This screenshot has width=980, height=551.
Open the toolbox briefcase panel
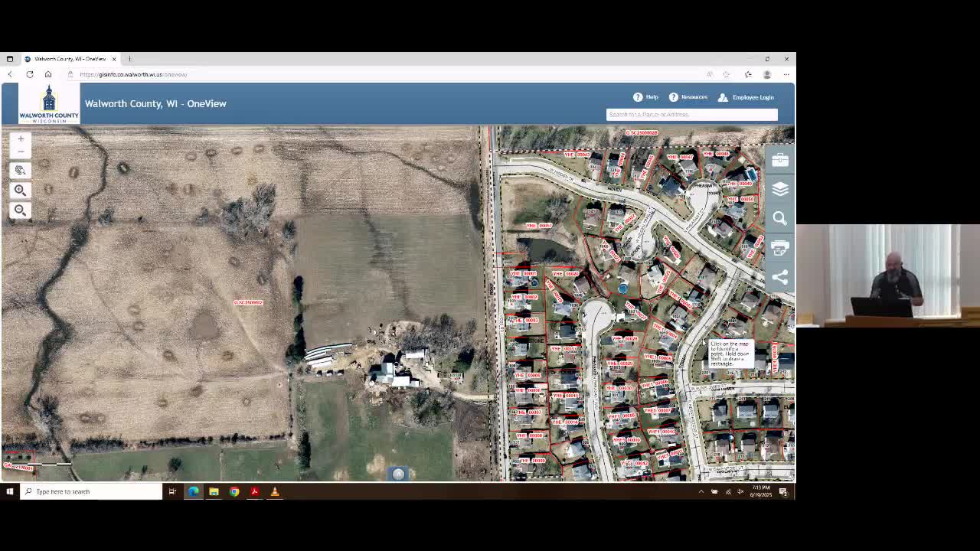tap(779, 159)
